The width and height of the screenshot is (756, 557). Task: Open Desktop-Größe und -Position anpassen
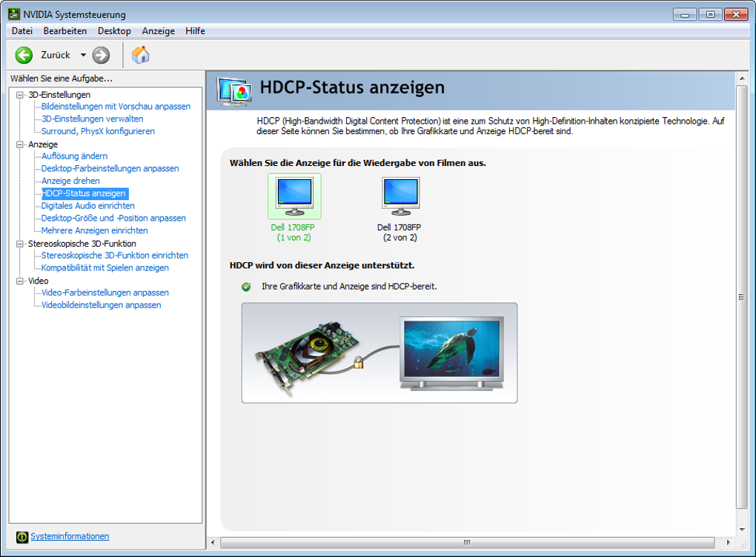[x=113, y=219]
